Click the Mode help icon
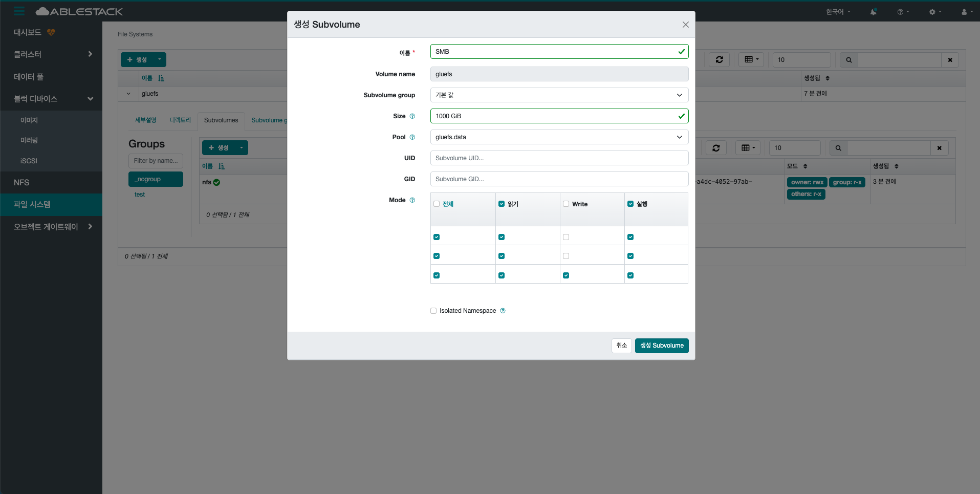 (412, 200)
